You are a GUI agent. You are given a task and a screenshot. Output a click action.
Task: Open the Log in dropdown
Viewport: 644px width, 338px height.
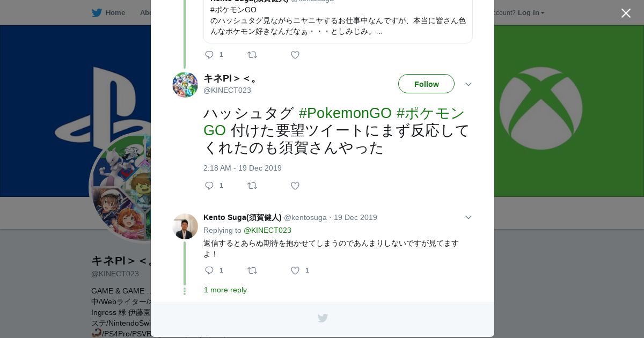531,13
